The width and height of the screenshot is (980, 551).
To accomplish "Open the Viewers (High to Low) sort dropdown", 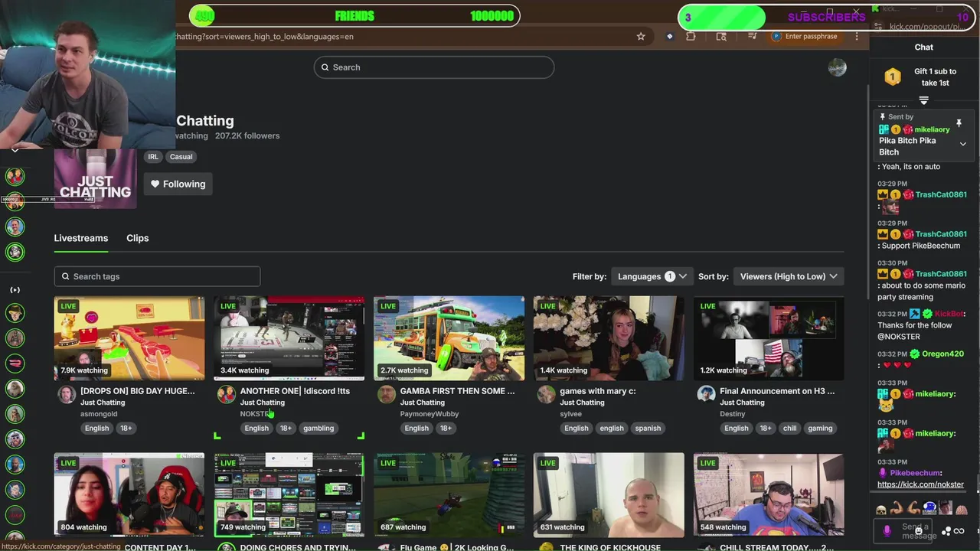I will point(788,276).
